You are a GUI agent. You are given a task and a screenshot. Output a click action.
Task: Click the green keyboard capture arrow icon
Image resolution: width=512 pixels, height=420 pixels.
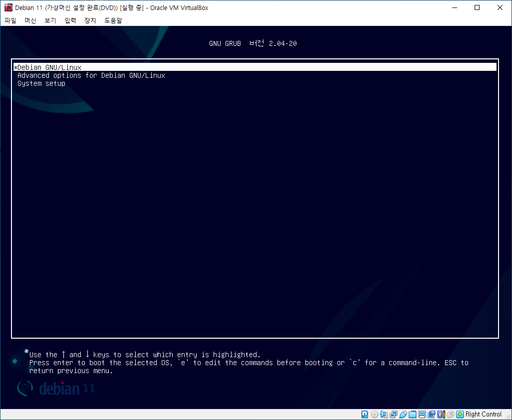point(460,415)
